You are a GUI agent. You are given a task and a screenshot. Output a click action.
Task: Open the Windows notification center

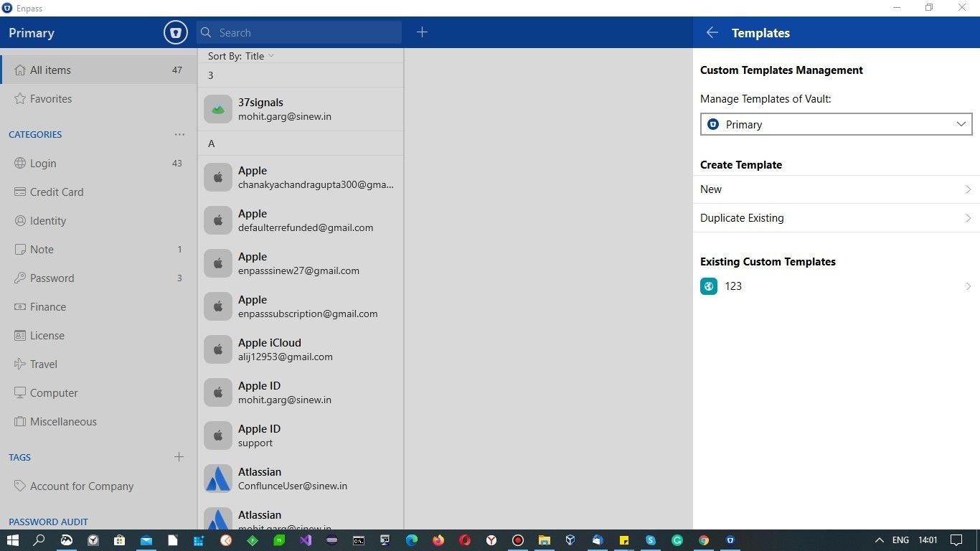[956, 540]
